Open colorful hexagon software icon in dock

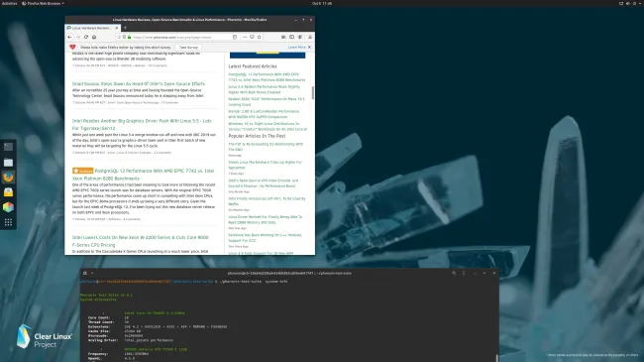pyautogui.click(x=8, y=207)
